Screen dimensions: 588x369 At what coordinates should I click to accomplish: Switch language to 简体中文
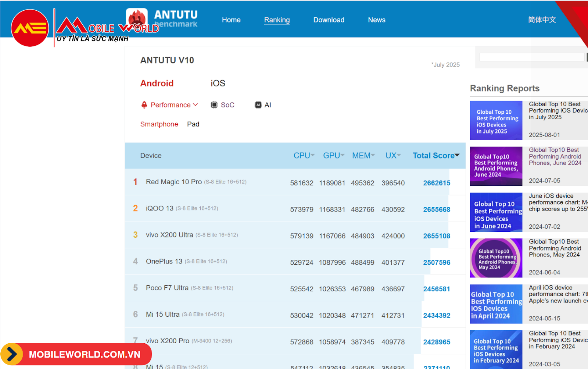[x=542, y=20]
